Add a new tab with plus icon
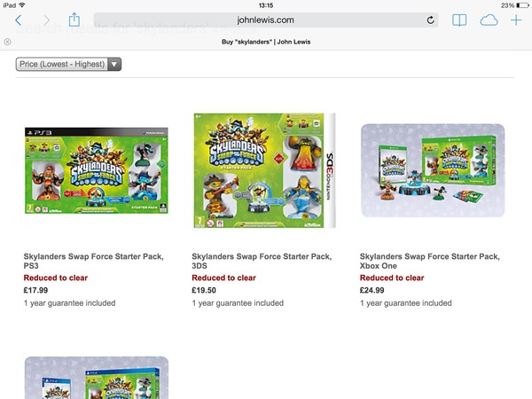The width and height of the screenshot is (532, 399). (x=516, y=20)
